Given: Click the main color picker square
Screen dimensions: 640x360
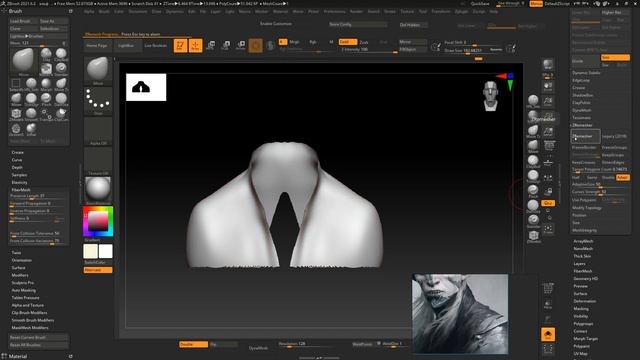Looking at the screenshot, I should tap(98, 221).
